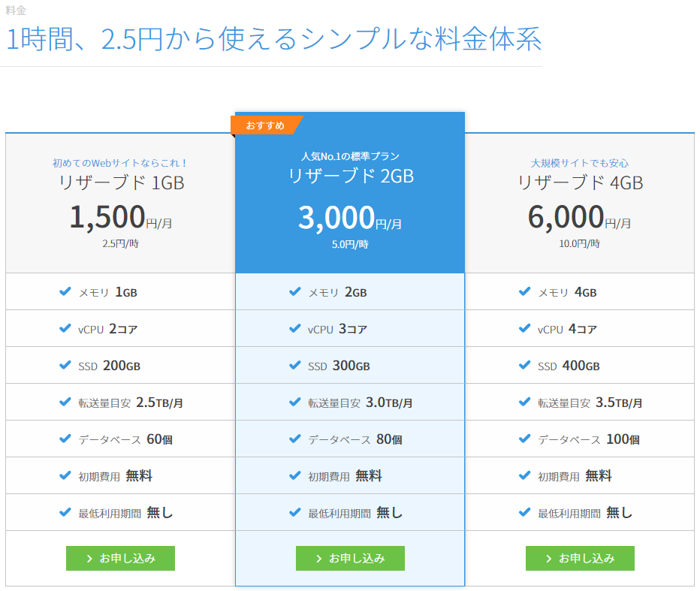Click the リザーブド 4GB お申し込み button
Viewport: 700px width, 591px height.
pyautogui.click(x=580, y=558)
